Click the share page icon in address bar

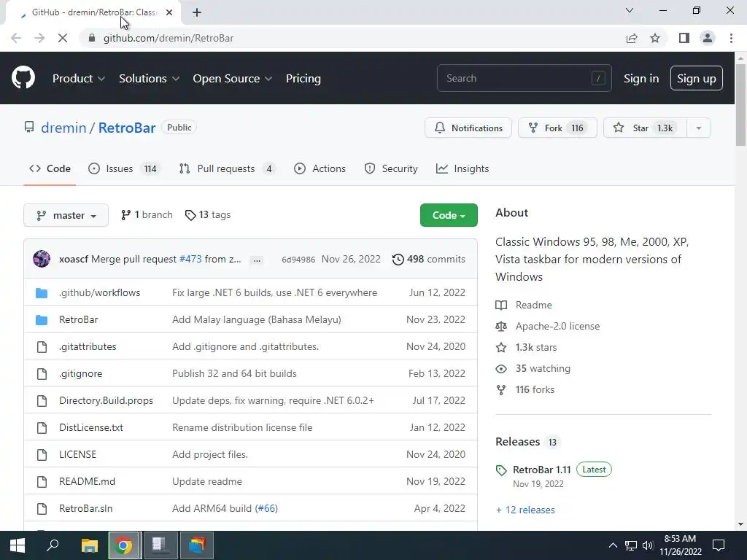[x=632, y=38]
